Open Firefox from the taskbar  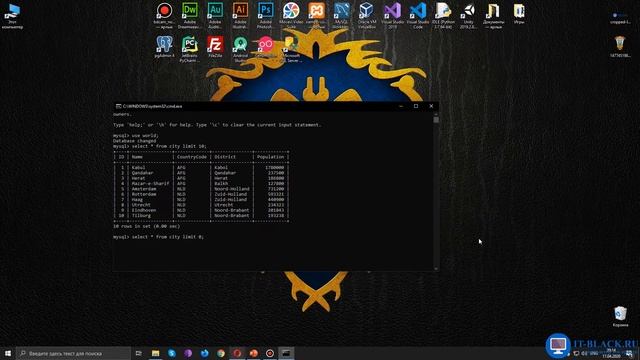click(204, 353)
